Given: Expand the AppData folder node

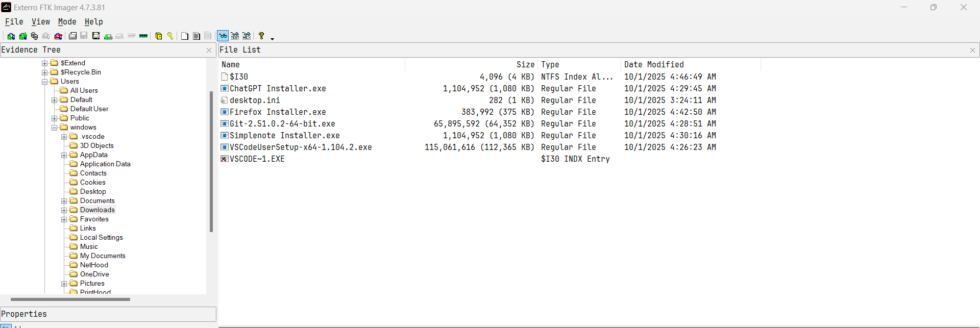Looking at the screenshot, I should tap(64, 155).
